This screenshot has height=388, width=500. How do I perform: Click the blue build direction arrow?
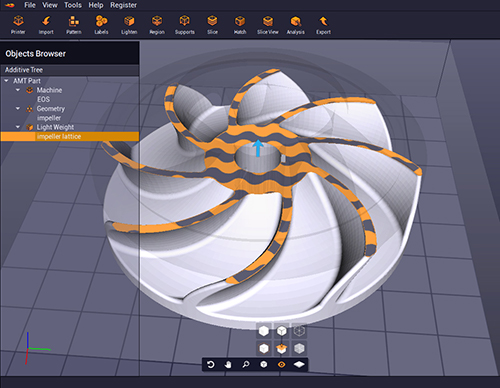258,148
